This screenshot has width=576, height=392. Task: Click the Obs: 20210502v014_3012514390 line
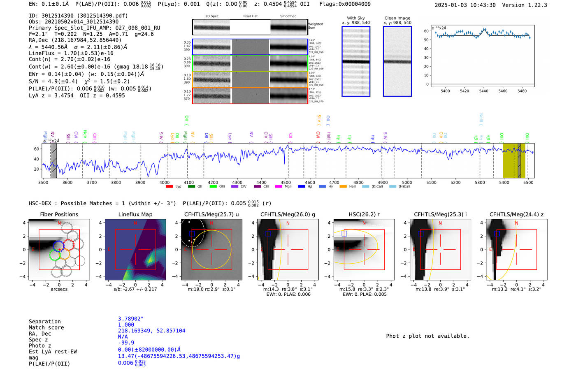tap(74, 22)
